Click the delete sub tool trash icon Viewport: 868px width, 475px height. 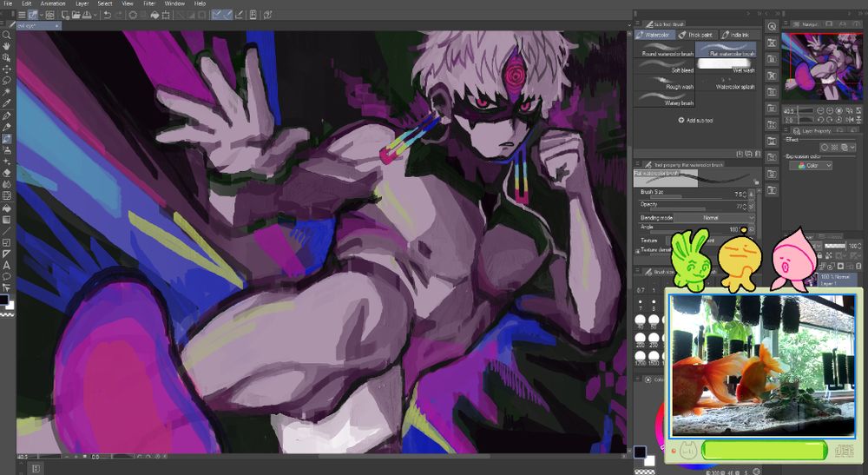[757, 154]
